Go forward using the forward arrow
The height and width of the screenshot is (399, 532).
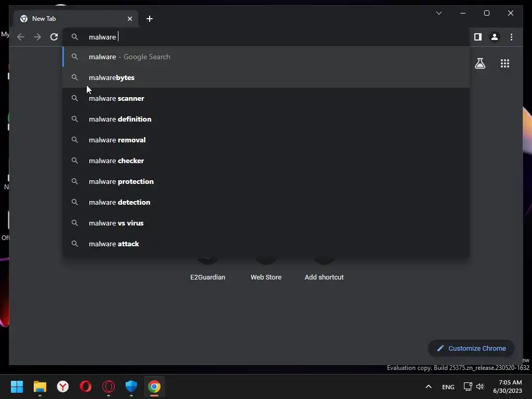click(x=37, y=37)
